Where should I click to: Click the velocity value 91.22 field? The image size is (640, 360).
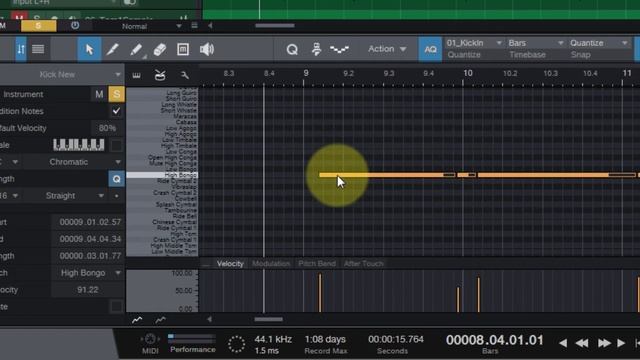pyautogui.click(x=87, y=290)
